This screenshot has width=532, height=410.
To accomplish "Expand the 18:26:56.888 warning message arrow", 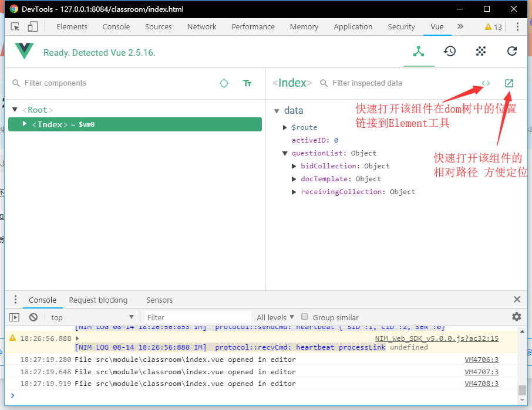I will point(78,338).
